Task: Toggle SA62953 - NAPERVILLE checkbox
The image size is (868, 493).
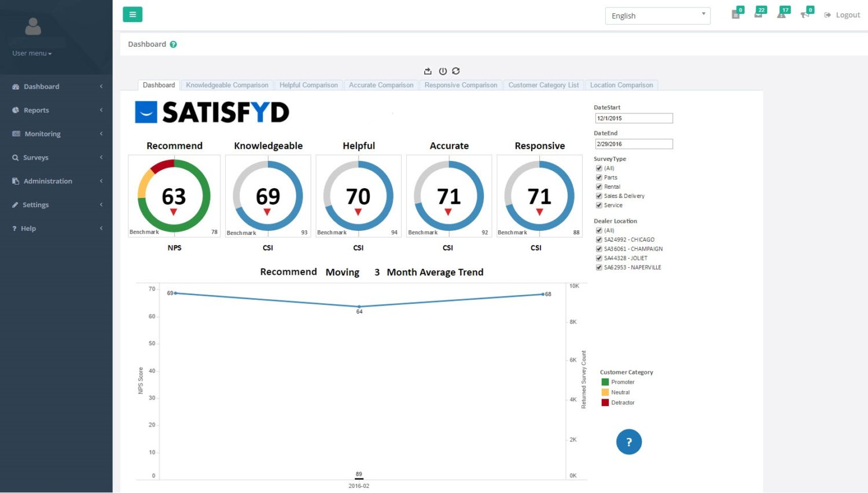Action: point(599,267)
